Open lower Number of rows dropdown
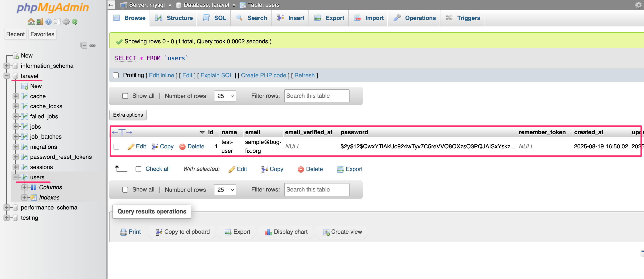Screen dimensions: 644x279 pos(225,189)
